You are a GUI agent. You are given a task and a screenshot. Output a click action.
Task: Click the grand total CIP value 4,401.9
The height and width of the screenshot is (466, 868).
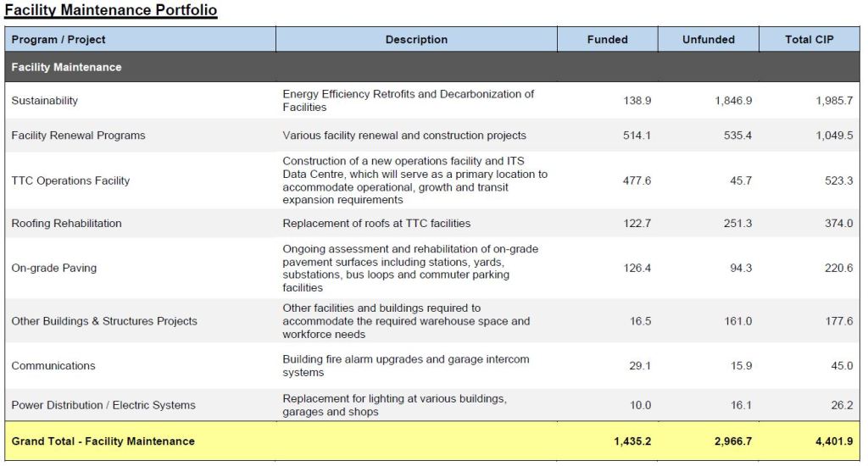point(834,441)
